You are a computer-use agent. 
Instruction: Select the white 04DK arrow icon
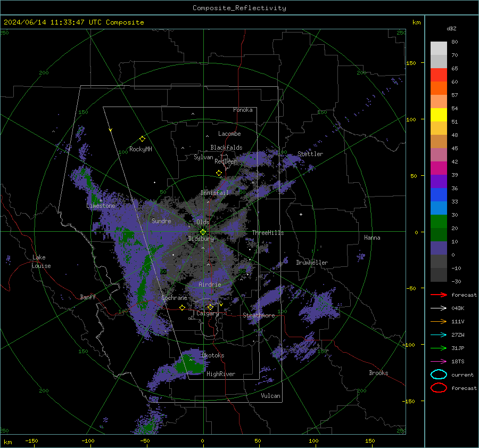(x=439, y=308)
